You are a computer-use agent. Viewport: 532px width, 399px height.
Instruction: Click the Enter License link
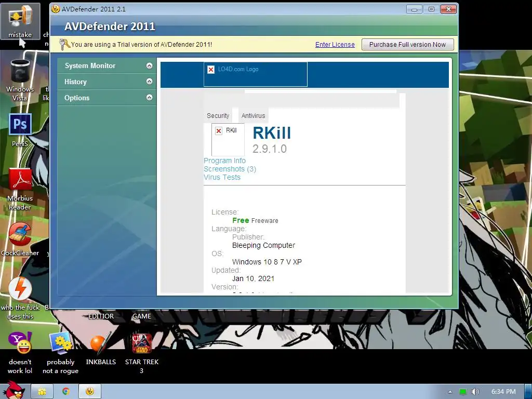335,45
